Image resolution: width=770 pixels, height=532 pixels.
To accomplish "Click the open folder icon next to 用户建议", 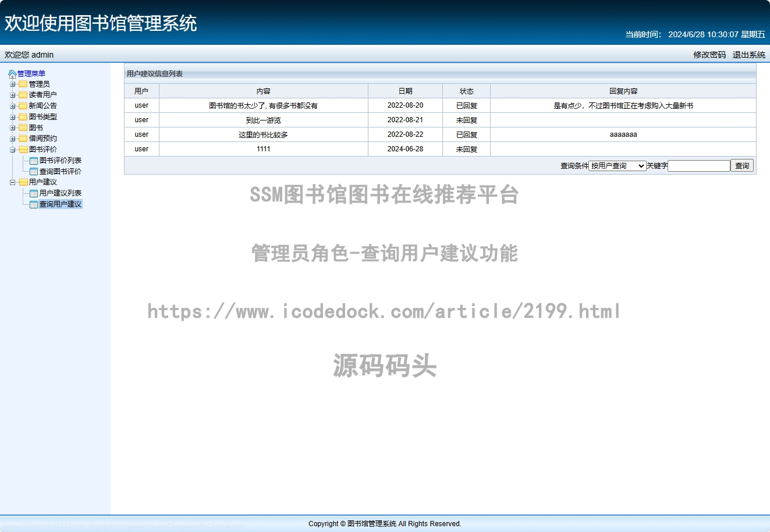I will [x=23, y=182].
